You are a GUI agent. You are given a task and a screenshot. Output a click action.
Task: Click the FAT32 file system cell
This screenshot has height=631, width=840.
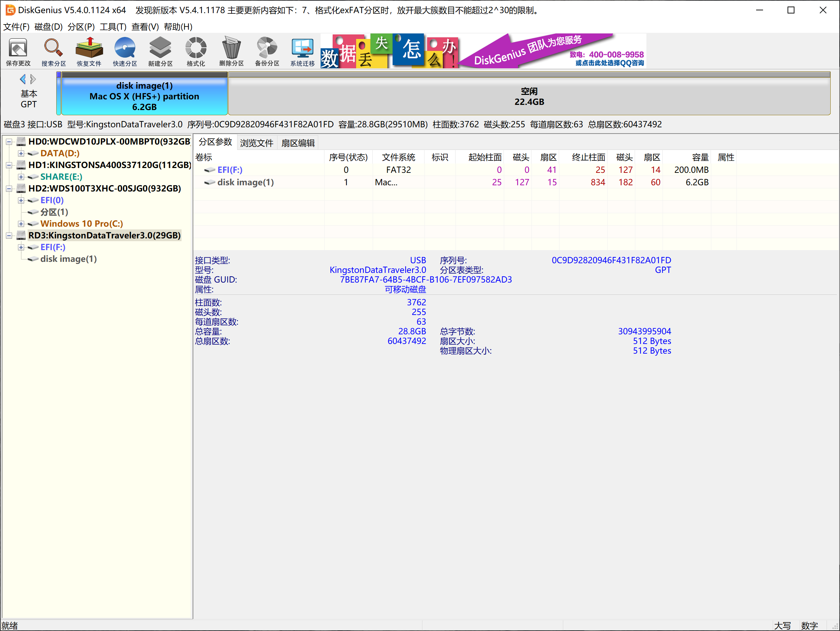(x=398, y=170)
